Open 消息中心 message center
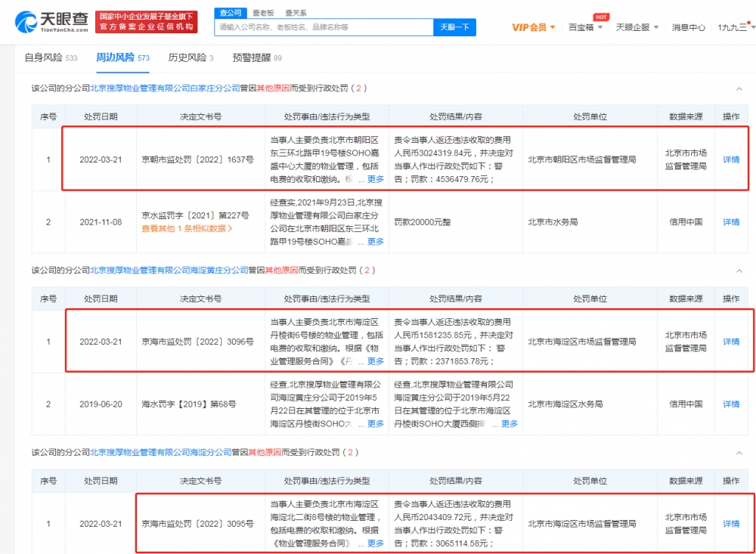This screenshot has height=554, width=756. click(x=689, y=27)
